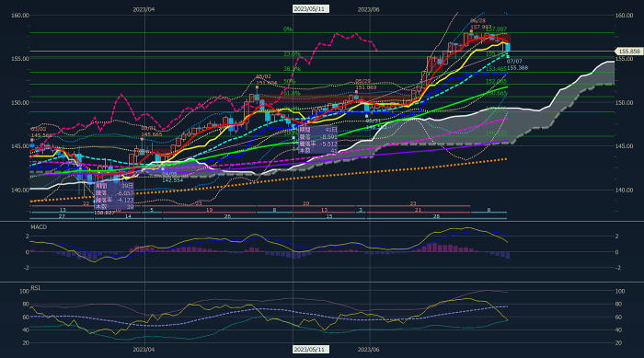The image size is (644, 358).
Task: Click 150.00 on the right price axis
Action: pos(624,102)
